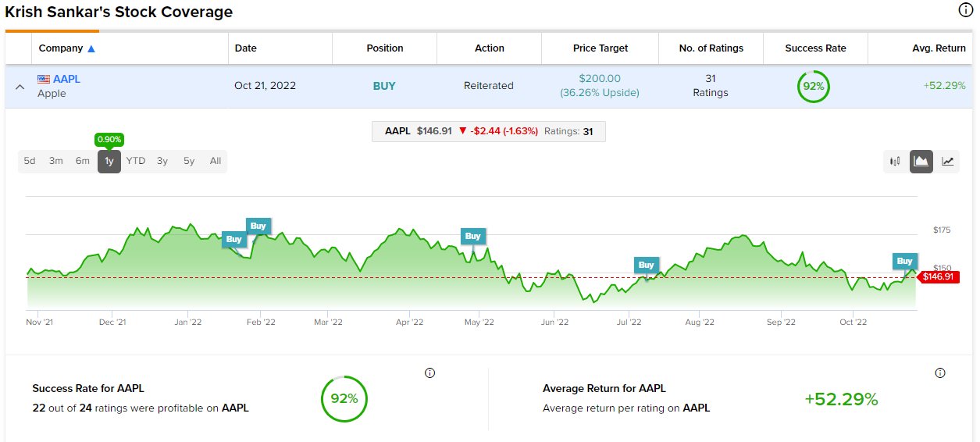Screen dimensions: 980x442
Task: Select the All time range
Action: [216, 161]
